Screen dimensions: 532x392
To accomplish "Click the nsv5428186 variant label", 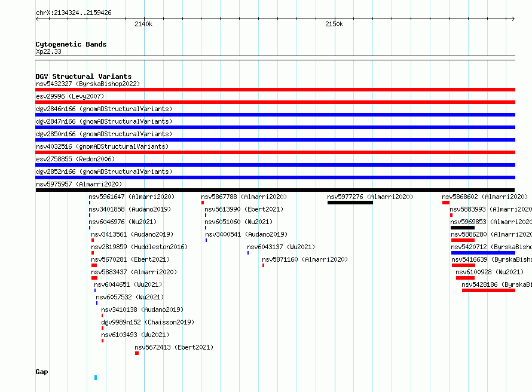I will pyautogui.click(x=497, y=284).
